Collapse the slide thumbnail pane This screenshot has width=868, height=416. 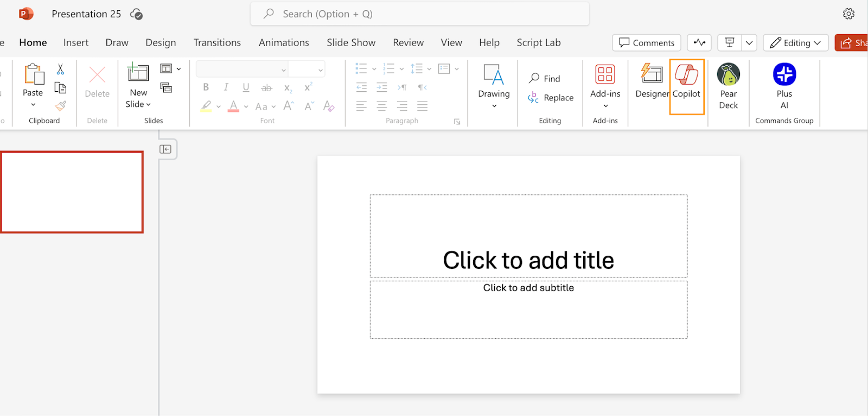click(x=165, y=149)
